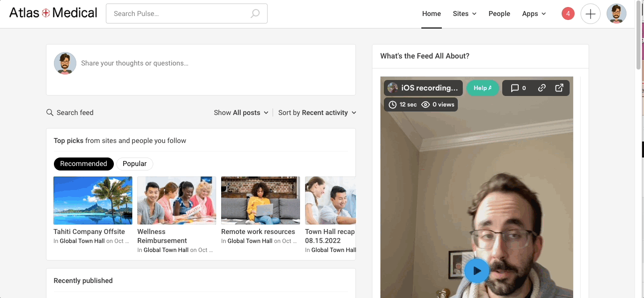Click the Recently published heading

point(83,280)
